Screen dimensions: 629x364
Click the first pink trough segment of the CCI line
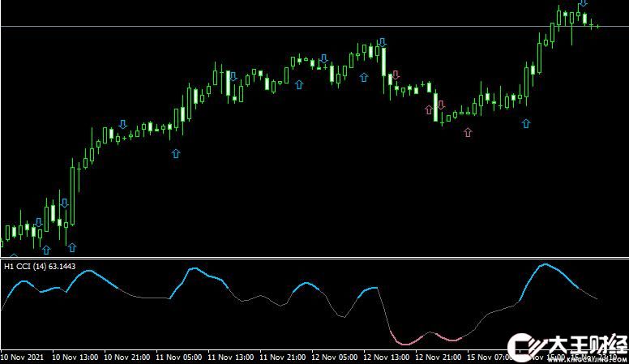click(405, 343)
